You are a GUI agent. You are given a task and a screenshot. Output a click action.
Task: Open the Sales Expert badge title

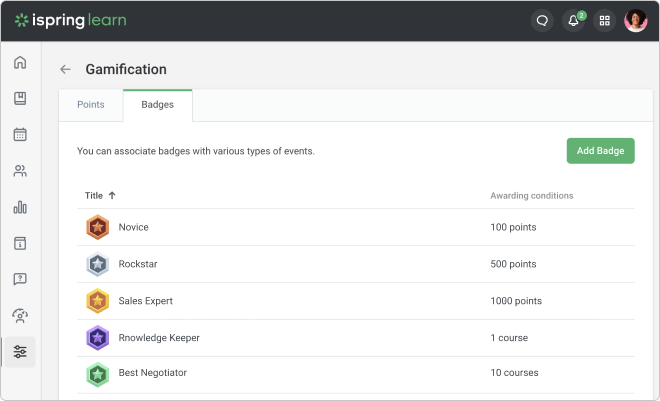coord(146,301)
